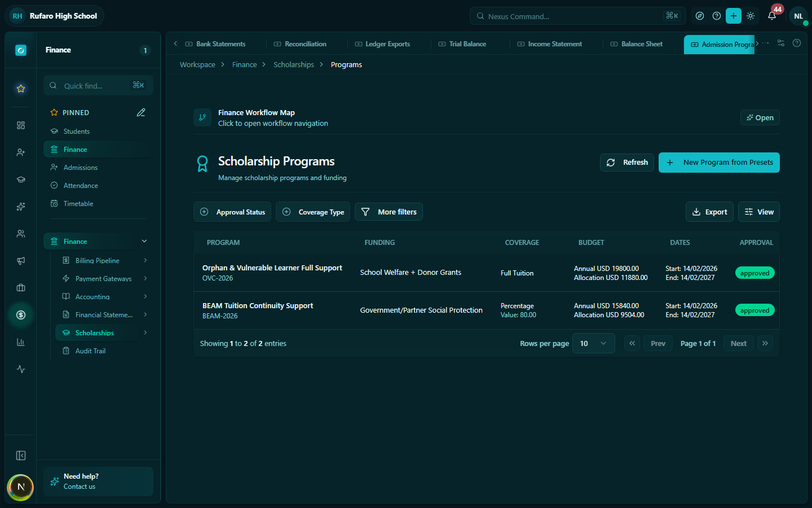
Task: Click New Program from Presets
Action: [x=719, y=163]
